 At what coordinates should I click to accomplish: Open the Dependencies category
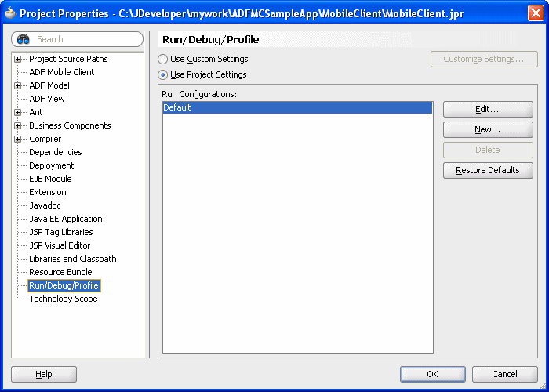(x=56, y=152)
